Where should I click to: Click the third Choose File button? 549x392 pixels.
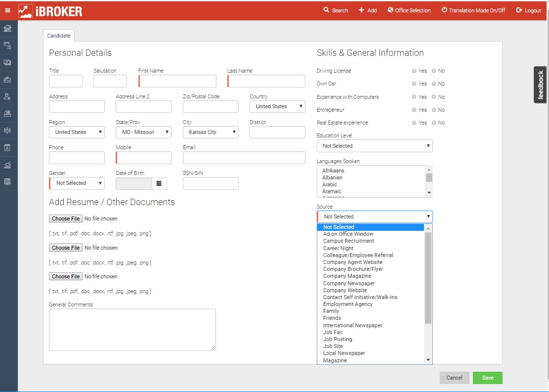pyautogui.click(x=66, y=276)
